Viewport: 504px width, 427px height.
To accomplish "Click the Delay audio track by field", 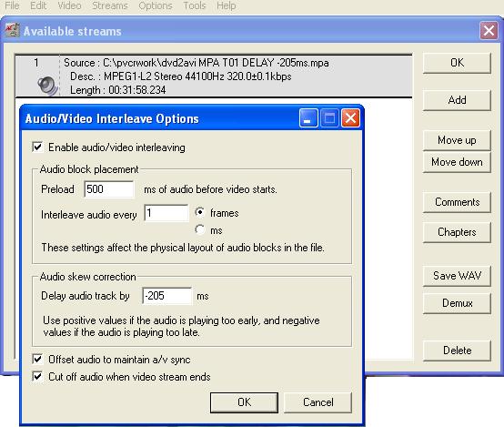I will point(167,295).
